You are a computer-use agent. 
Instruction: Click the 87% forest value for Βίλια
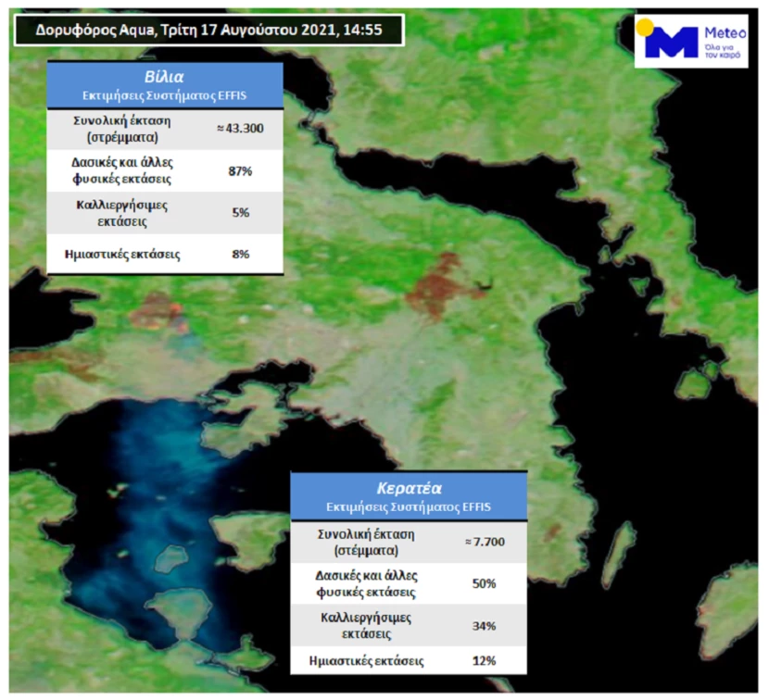click(240, 169)
